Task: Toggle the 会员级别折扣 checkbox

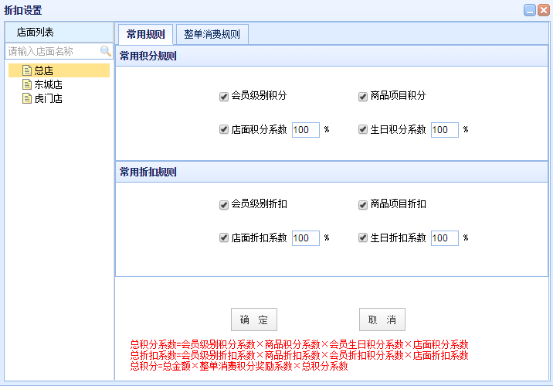Action: (x=223, y=205)
